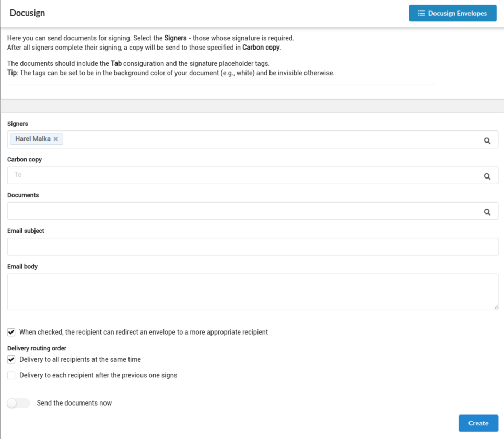The image size is (504, 439).
Task: Remove the Harel Malka signer tag
Action: point(56,139)
